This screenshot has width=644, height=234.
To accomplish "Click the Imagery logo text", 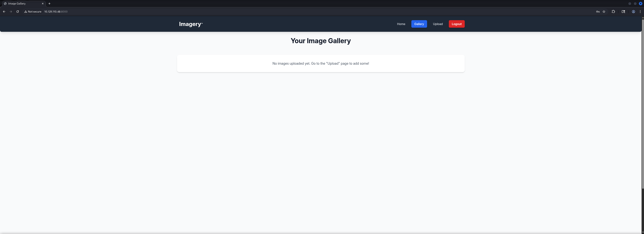I will tap(191, 24).
